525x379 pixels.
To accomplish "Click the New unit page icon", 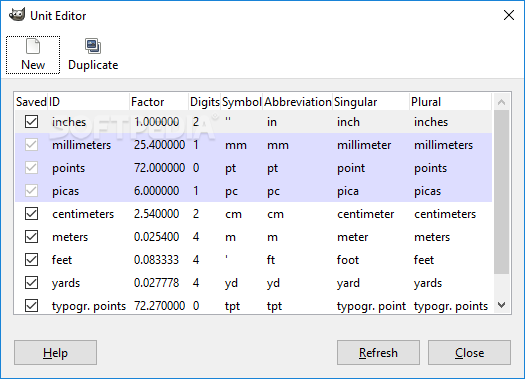I will pyautogui.click(x=33, y=47).
